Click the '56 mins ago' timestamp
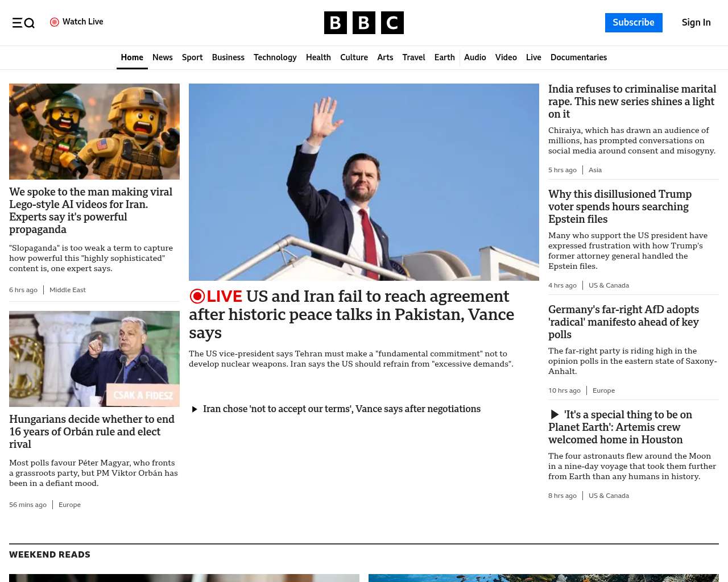This screenshot has width=728, height=582. pyautogui.click(x=28, y=505)
